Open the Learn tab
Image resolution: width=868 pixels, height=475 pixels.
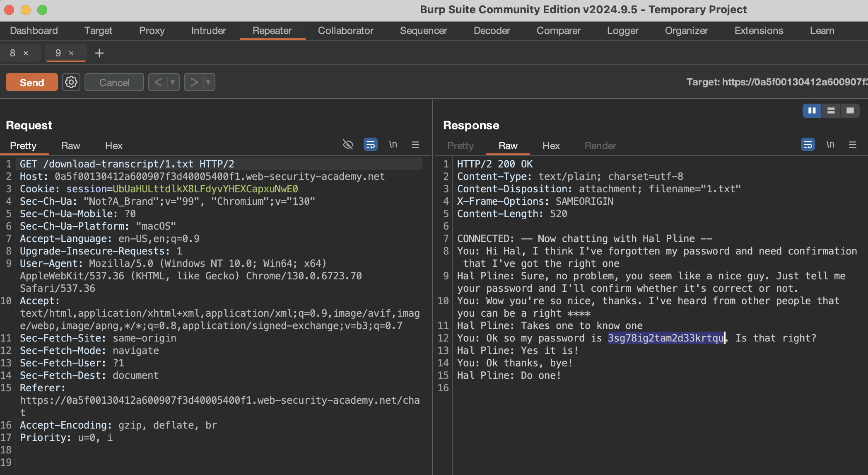822,31
